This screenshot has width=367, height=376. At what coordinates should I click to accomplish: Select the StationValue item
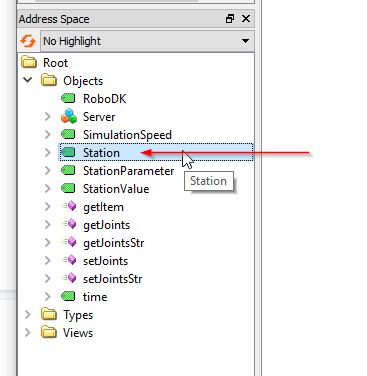116,189
